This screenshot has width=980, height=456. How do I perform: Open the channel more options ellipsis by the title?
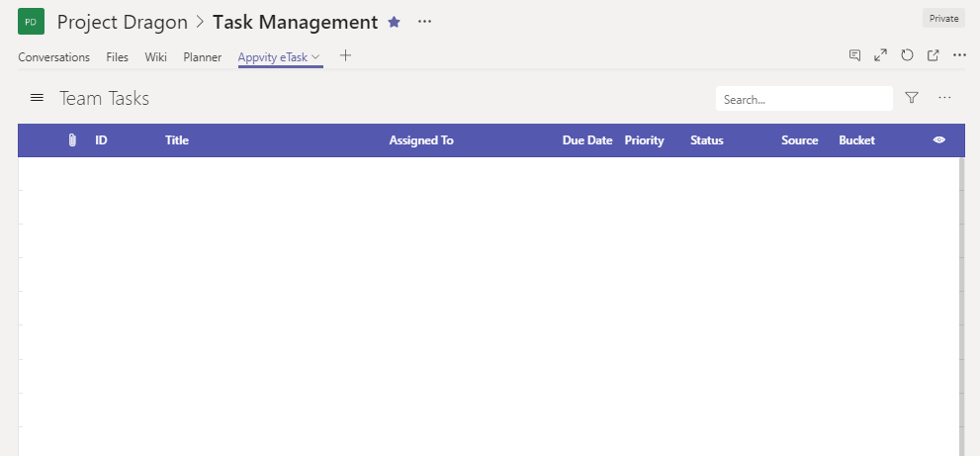pos(424,22)
